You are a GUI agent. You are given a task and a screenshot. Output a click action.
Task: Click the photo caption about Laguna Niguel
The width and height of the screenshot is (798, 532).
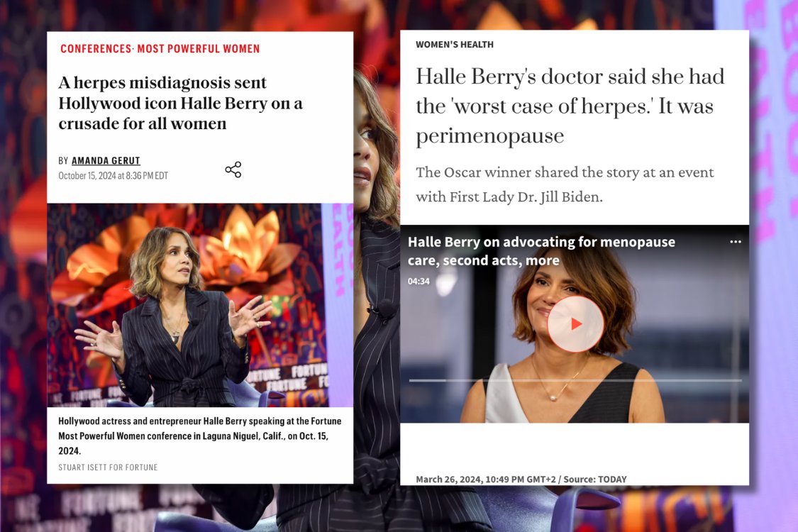click(x=199, y=436)
